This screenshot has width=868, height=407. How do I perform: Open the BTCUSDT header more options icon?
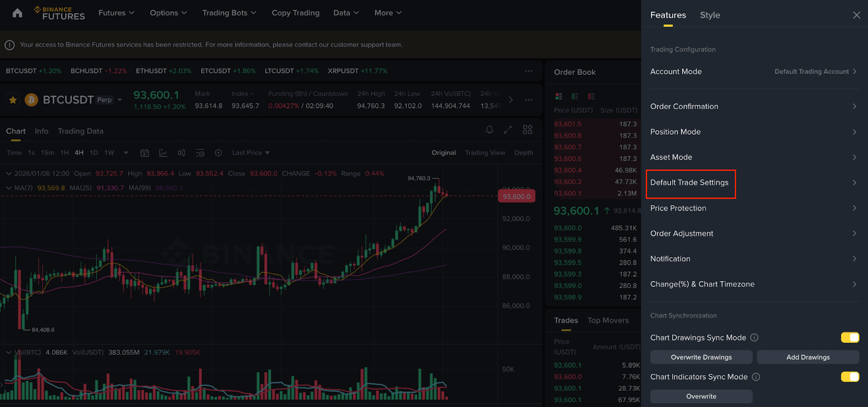(x=528, y=100)
